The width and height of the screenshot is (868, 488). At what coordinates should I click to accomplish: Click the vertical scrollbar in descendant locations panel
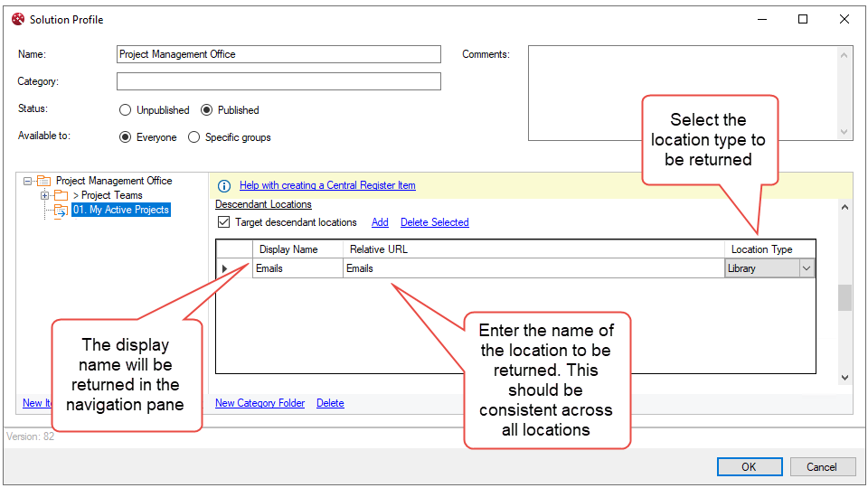click(844, 296)
